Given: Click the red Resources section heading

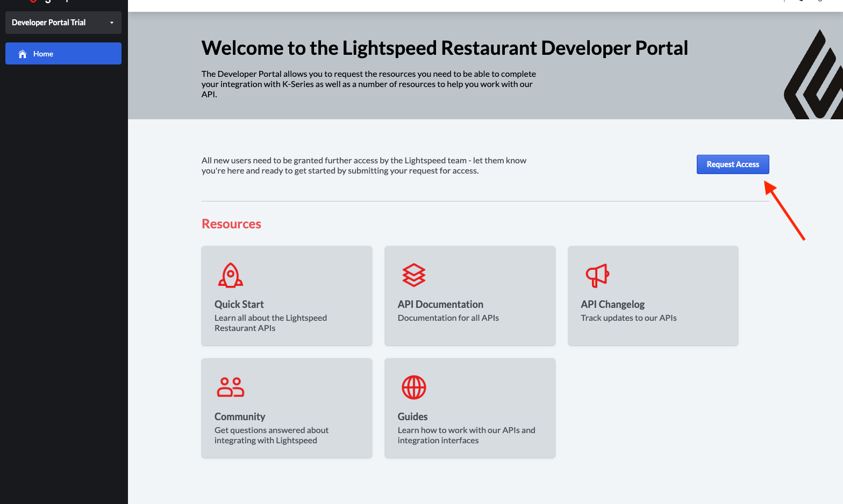Looking at the screenshot, I should [x=231, y=224].
